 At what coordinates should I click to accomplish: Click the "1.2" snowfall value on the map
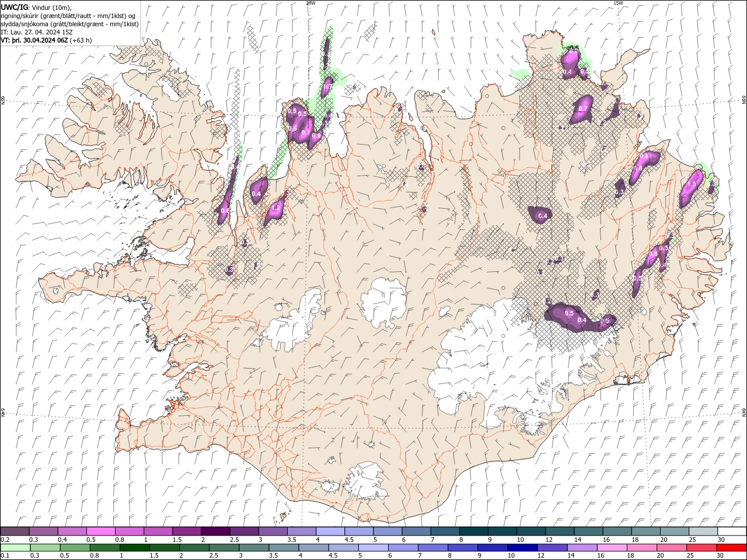click(x=277, y=207)
